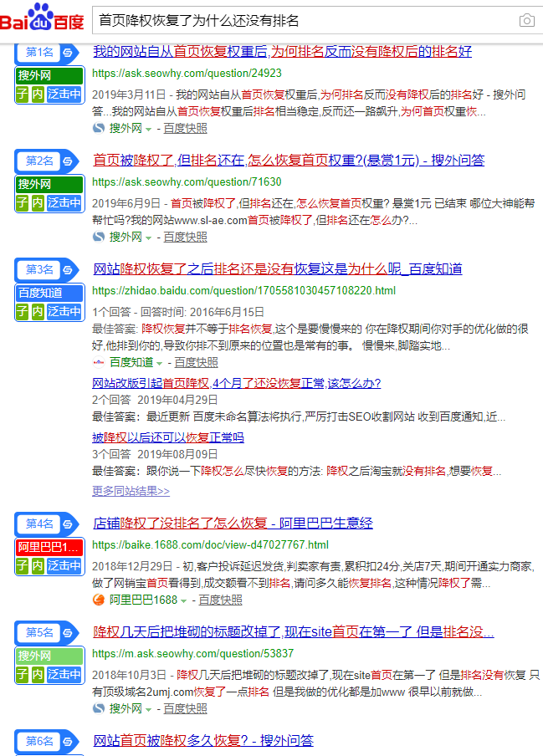Open result '网站降权恢复了之后排名还是没有恢复'
The width and height of the screenshot is (543, 756).
pyautogui.click(x=277, y=268)
